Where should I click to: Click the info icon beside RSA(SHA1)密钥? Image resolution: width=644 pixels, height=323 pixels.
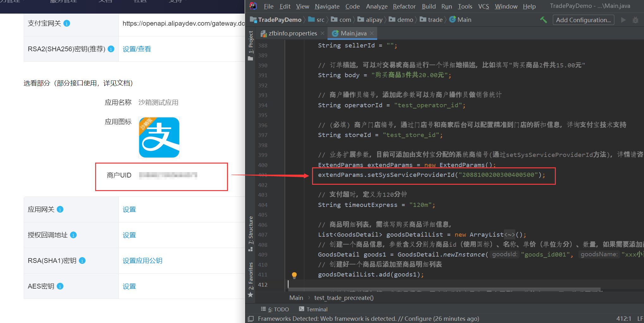coord(82,261)
